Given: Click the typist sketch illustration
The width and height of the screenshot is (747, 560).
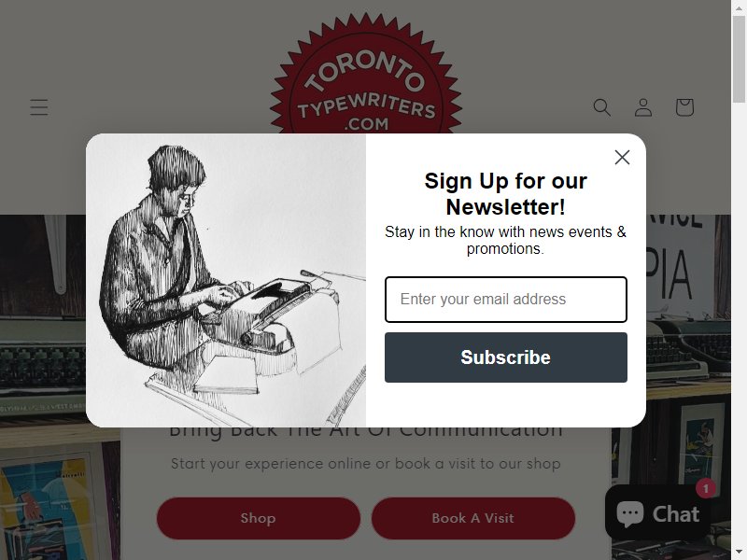Looking at the screenshot, I should point(226,280).
